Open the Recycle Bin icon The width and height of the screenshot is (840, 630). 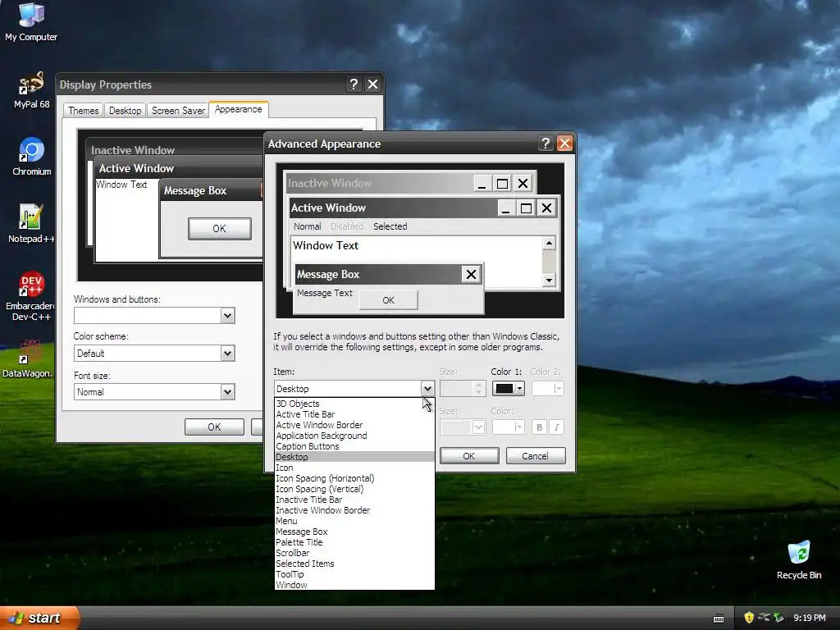click(798, 560)
